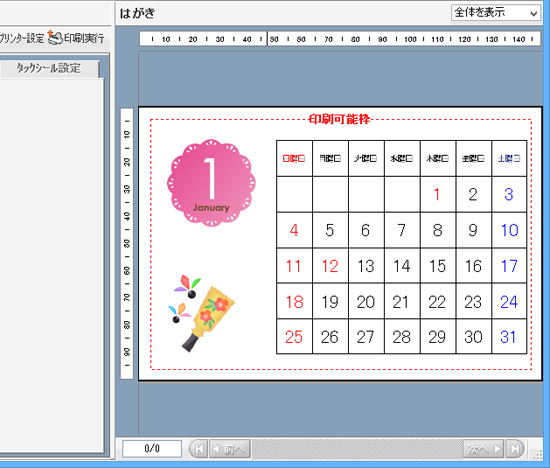Go to previous page with 前へ button

[230, 449]
